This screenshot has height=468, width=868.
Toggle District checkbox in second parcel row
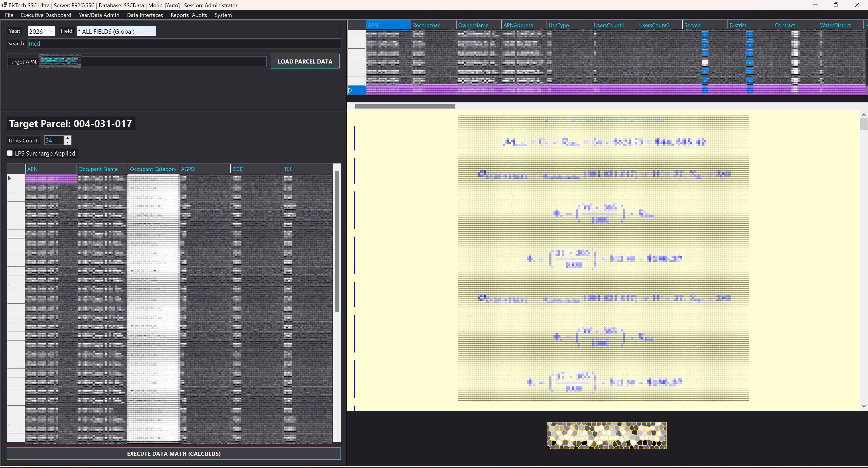click(750, 44)
